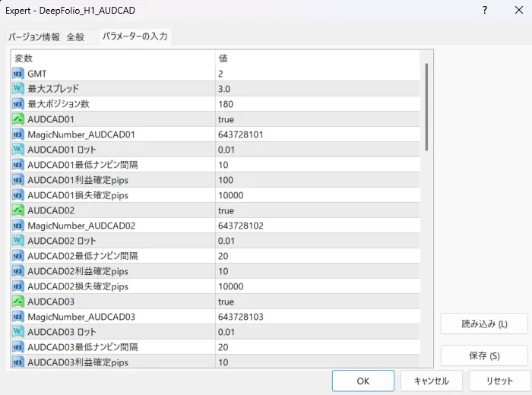This screenshot has height=395, width=532.
Task: Click the boolean icon beside AUDCAD01
Action: tap(18, 119)
